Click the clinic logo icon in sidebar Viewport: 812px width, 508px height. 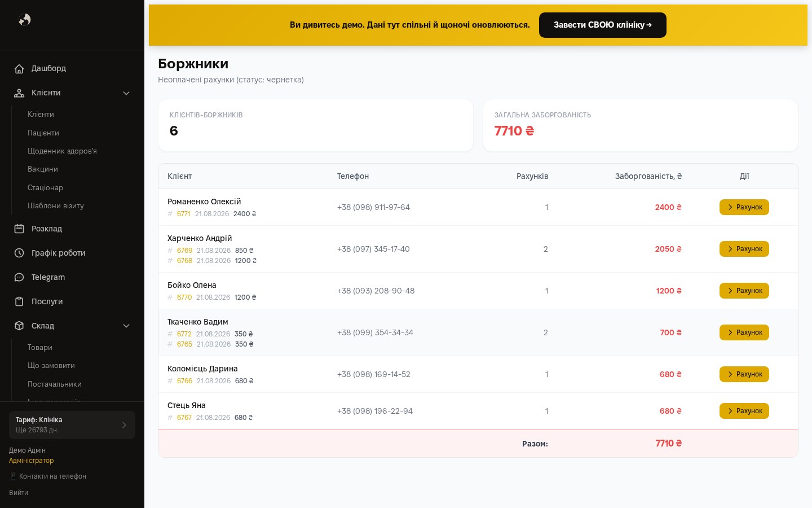click(x=25, y=20)
